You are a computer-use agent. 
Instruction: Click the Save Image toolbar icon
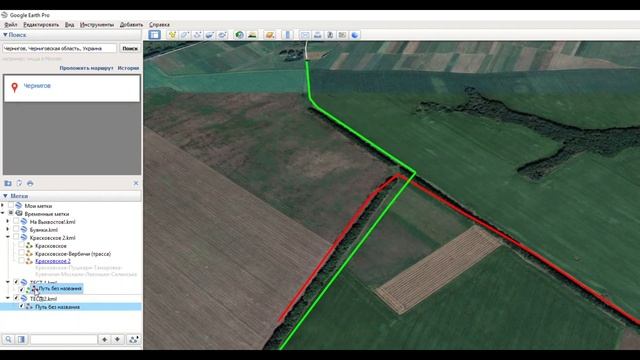(330, 35)
